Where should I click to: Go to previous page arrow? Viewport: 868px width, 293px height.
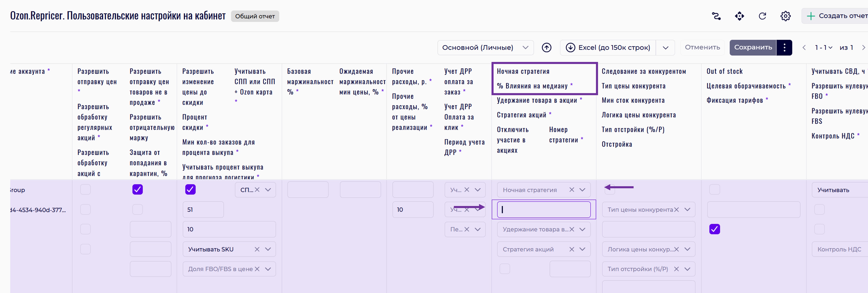point(804,47)
